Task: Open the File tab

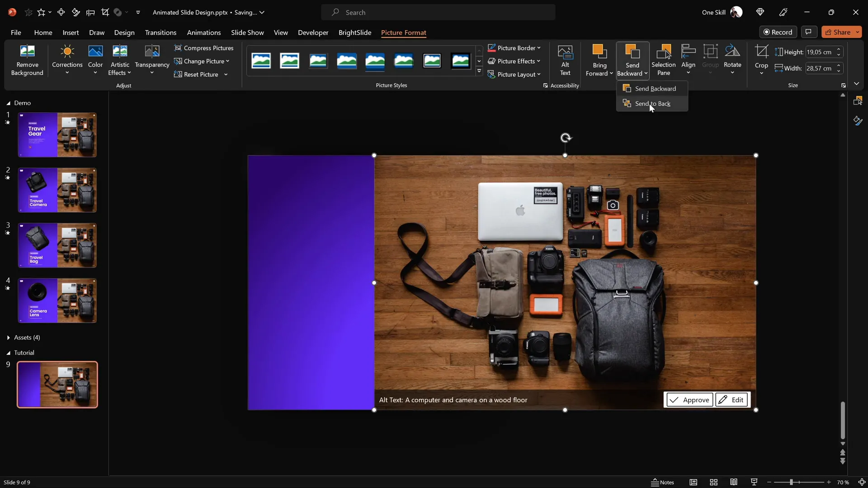Action: coord(16,33)
